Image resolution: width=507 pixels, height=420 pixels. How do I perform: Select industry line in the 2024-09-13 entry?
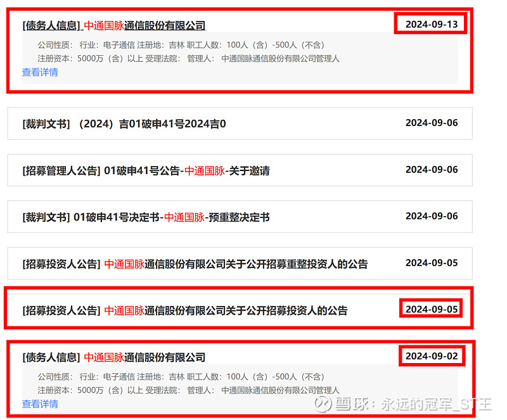pos(181,45)
